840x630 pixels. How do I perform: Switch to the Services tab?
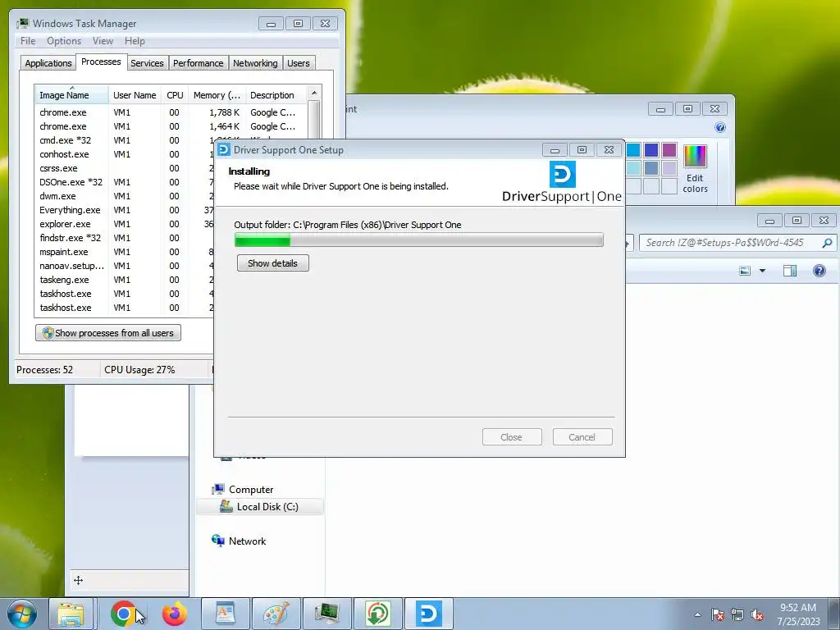(x=148, y=63)
